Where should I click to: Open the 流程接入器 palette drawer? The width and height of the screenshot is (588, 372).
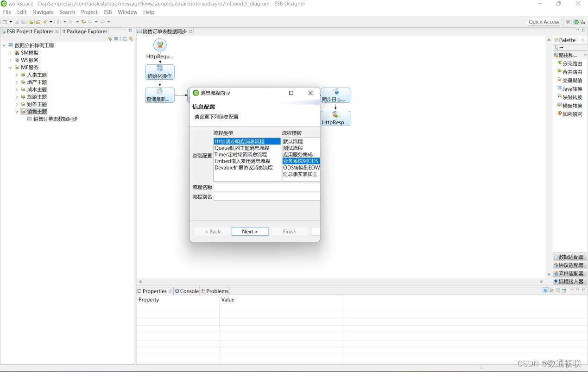pos(570,281)
